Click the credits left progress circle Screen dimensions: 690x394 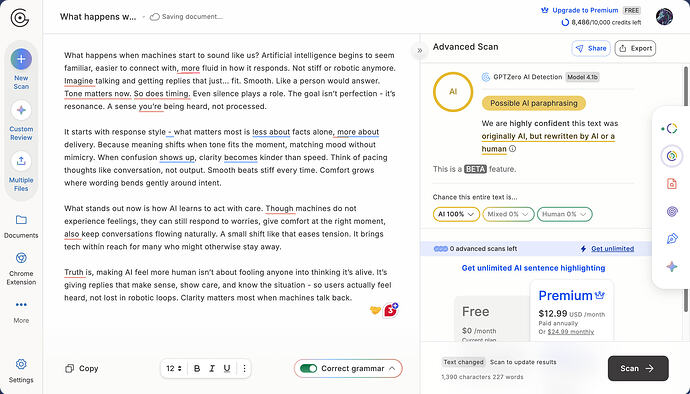(565, 22)
